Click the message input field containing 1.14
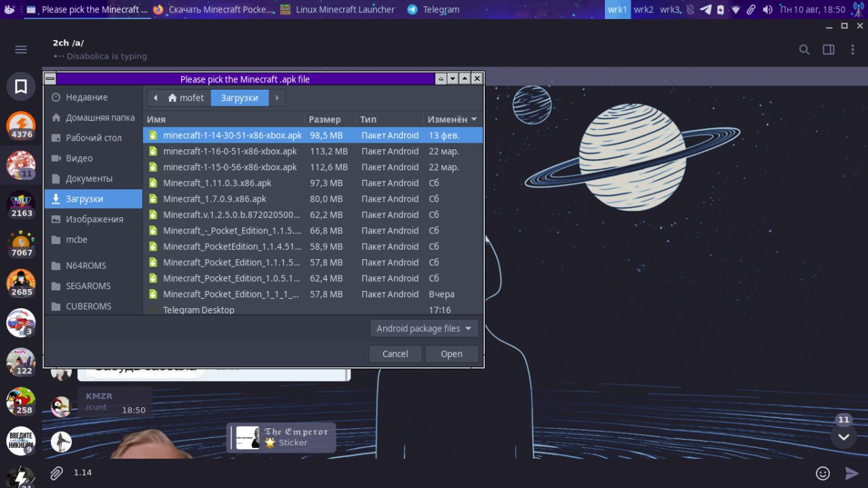Image resolution: width=868 pixels, height=488 pixels. [x=437, y=473]
